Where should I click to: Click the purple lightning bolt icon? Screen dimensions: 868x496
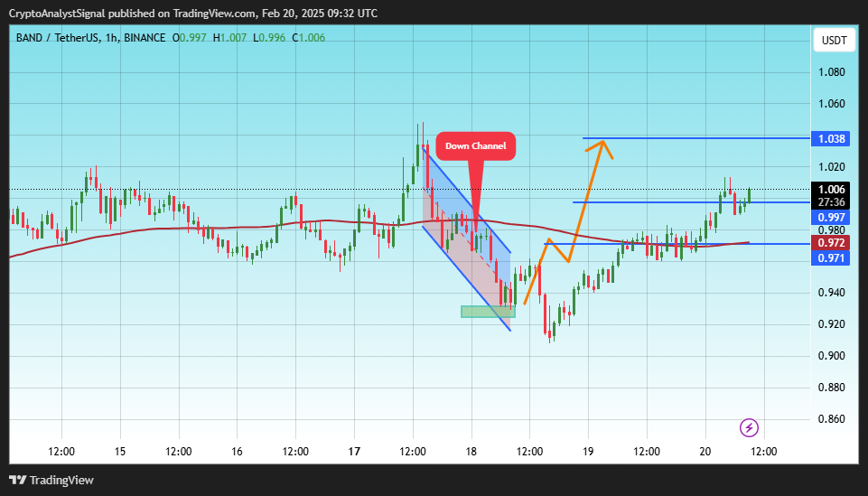click(x=749, y=428)
